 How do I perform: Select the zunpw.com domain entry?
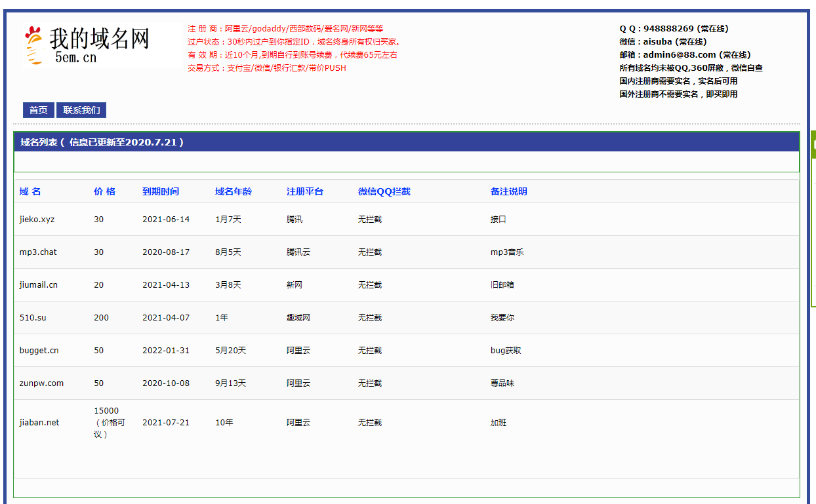pyautogui.click(x=41, y=383)
